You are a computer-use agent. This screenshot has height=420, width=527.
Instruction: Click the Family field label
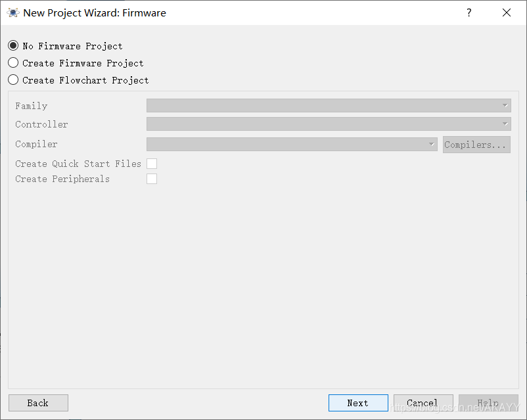point(32,106)
